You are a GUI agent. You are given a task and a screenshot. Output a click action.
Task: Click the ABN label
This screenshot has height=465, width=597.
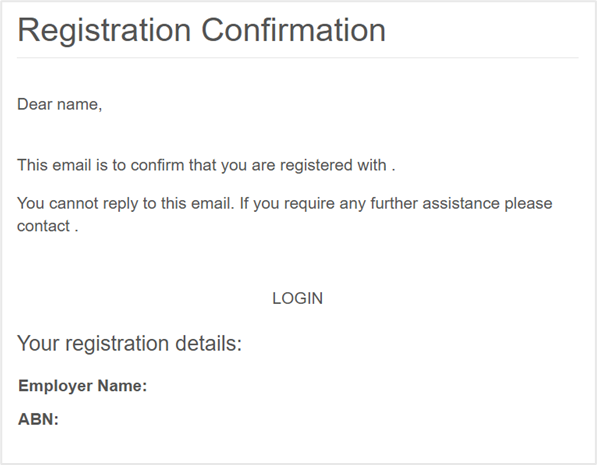tap(38, 419)
